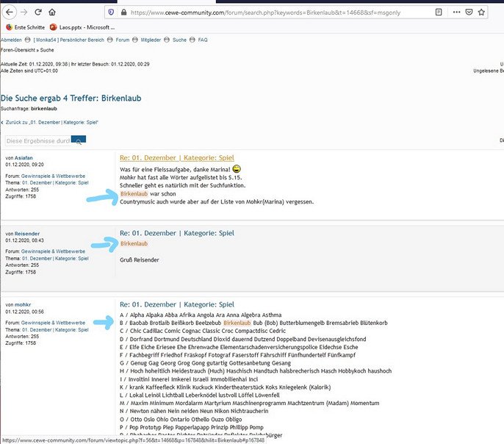The height and width of the screenshot is (444, 504).
Task: Open the FAQ link
Action: pos(203,40)
